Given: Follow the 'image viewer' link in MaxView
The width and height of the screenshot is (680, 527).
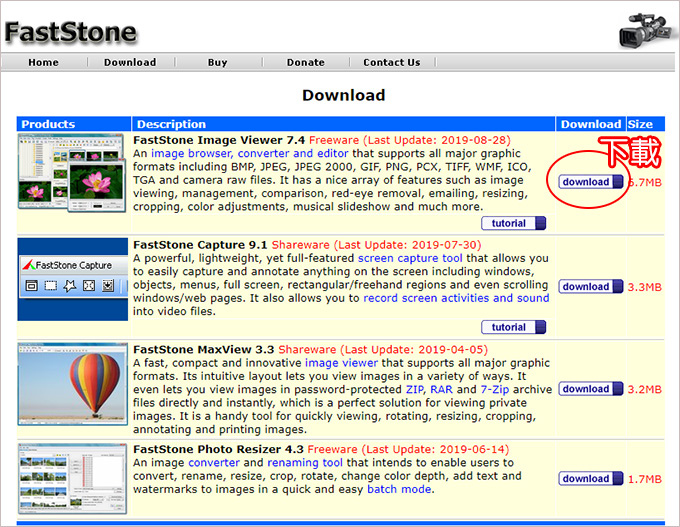Looking at the screenshot, I should click(341, 363).
